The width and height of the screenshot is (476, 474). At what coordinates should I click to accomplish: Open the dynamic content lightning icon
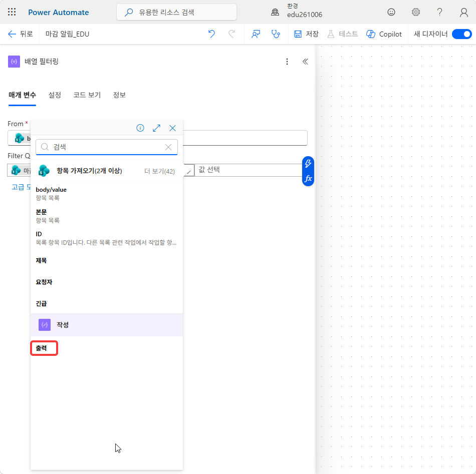coord(308,164)
